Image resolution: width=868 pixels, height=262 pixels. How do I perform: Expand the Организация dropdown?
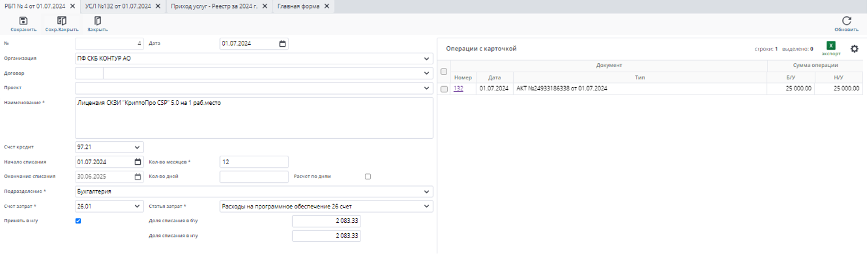click(x=426, y=59)
